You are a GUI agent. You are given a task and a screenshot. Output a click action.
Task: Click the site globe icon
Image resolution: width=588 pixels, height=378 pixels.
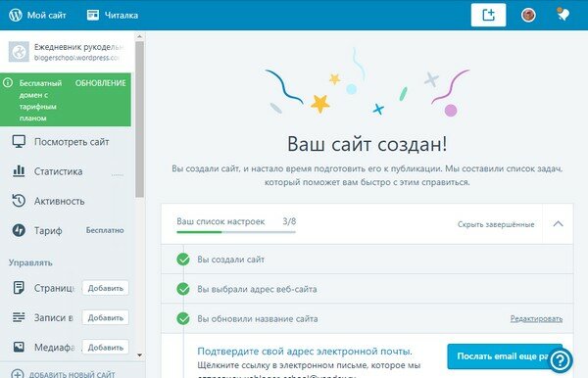tap(19, 52)
